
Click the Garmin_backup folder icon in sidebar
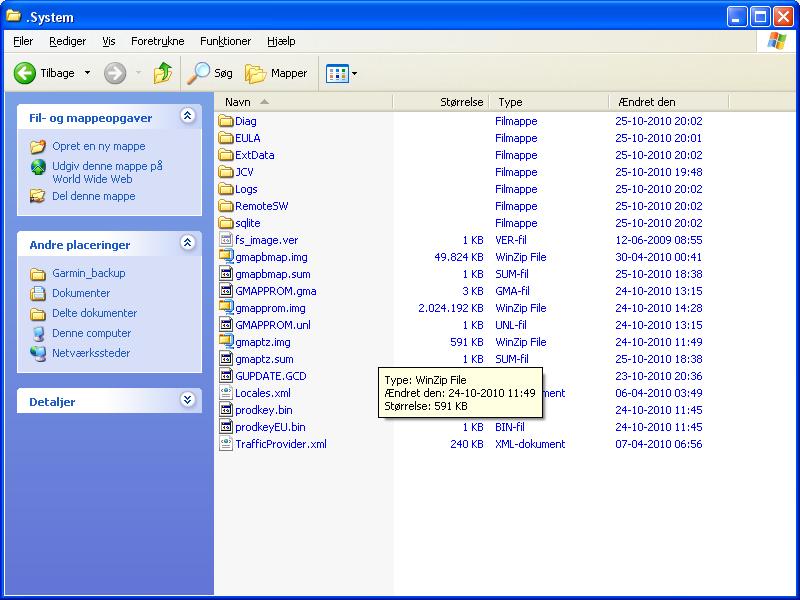click(x=37, y=274)
